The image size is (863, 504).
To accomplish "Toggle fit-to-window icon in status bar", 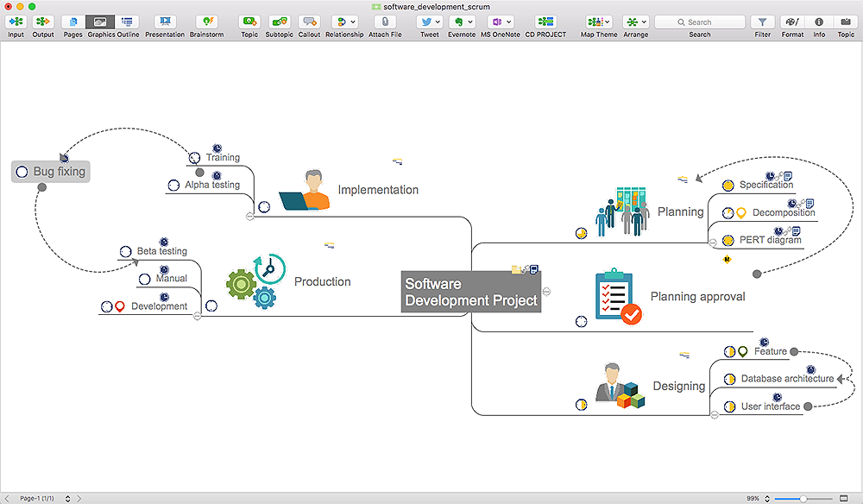I will click(844, 499).
